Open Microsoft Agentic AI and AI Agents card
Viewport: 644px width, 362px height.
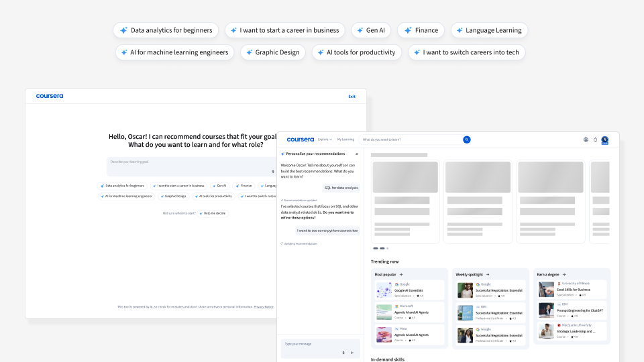click(409, 312)
